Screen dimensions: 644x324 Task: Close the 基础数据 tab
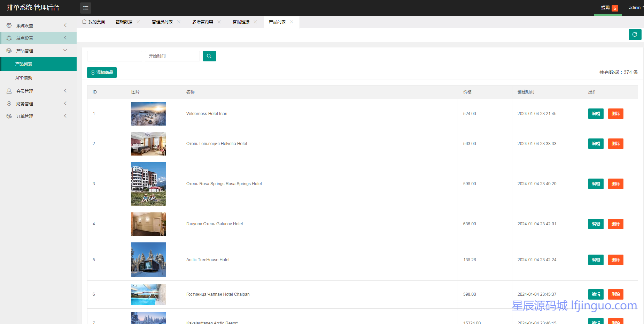(138, 22)
